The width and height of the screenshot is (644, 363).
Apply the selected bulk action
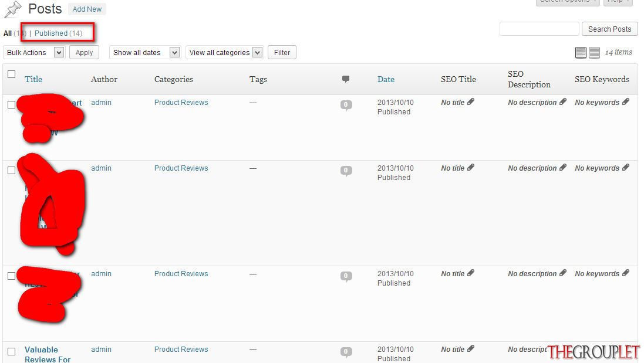point(84,53)
